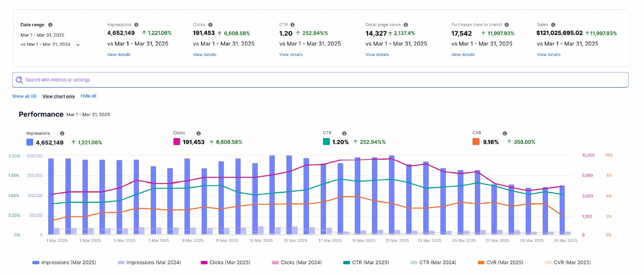The image size is (644, 275).
Task: Click the 500,000 y-axis label
Action: point(35,156)
